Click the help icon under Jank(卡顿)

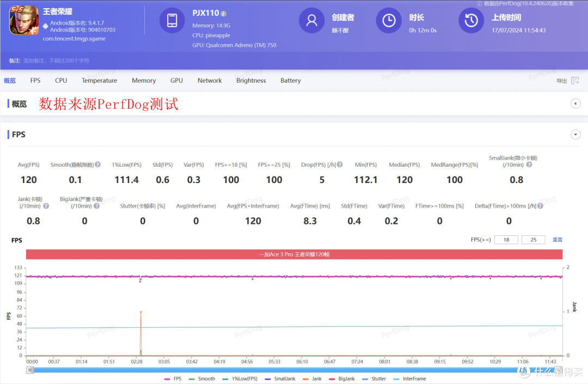coord(46,205)
